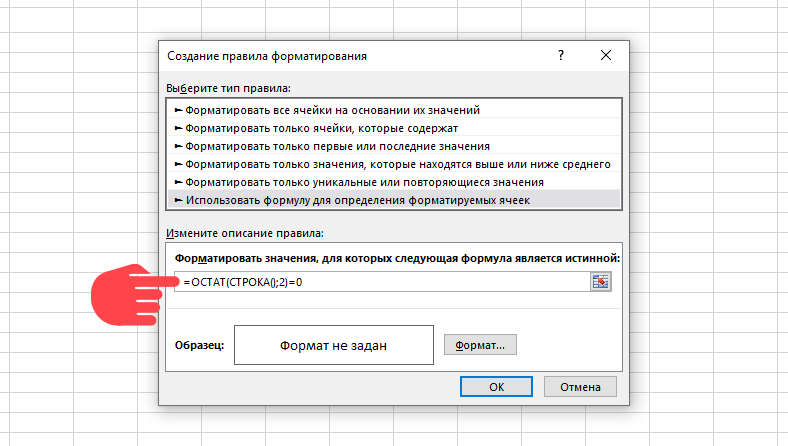Select 'Форматировать только уникальные или повторяющиеся значения'
This screenshot has height=446, width=788.
click(x=394, y=182)
